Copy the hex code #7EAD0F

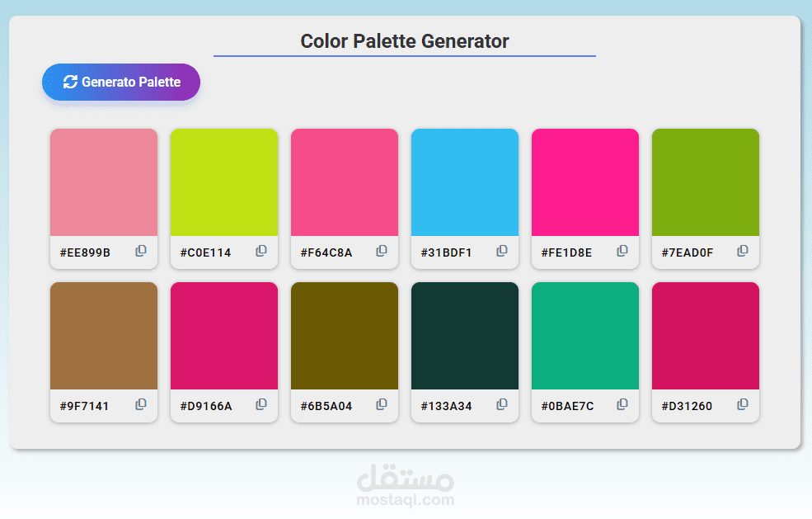742,251
